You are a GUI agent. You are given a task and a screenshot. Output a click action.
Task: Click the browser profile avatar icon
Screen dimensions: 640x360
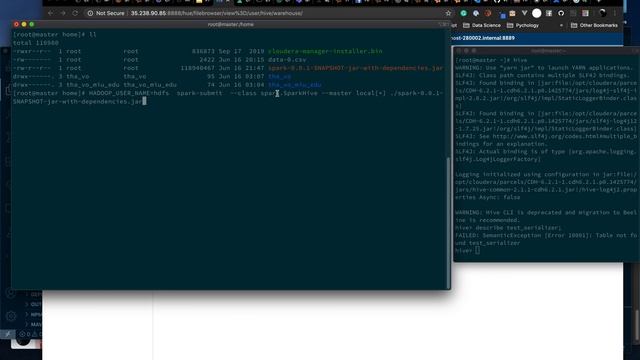click(x=602, y=13)
